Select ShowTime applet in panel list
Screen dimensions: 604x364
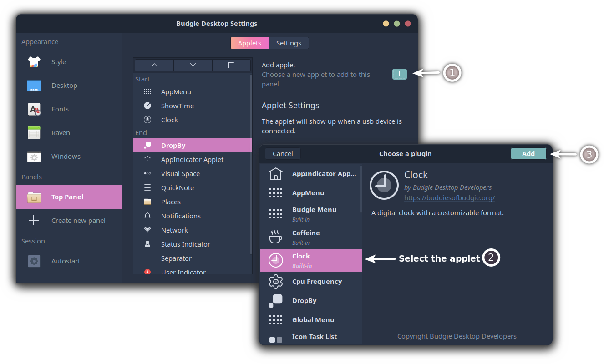pos(177,106)
